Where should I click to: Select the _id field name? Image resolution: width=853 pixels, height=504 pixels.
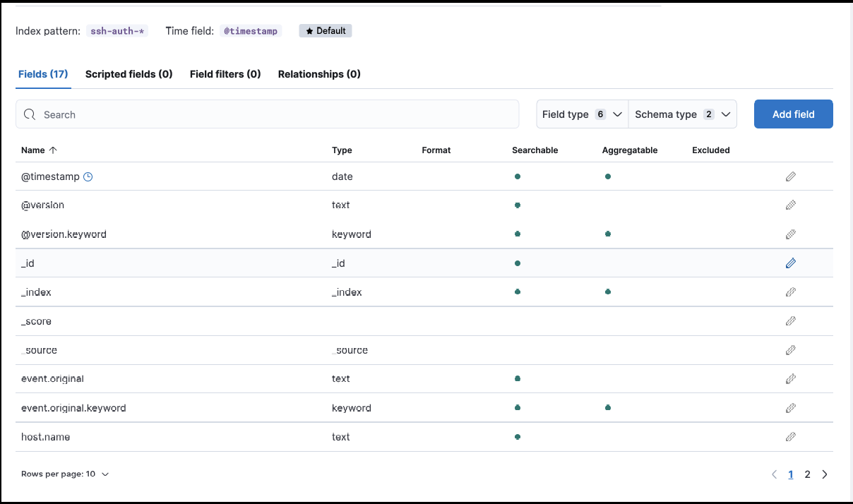28,263
